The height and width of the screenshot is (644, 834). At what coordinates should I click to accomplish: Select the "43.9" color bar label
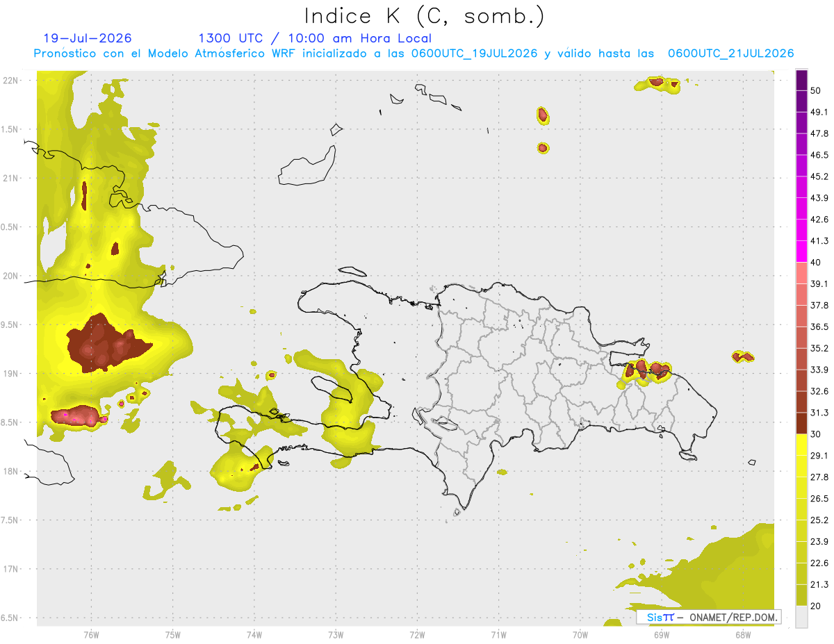point(819,198)
